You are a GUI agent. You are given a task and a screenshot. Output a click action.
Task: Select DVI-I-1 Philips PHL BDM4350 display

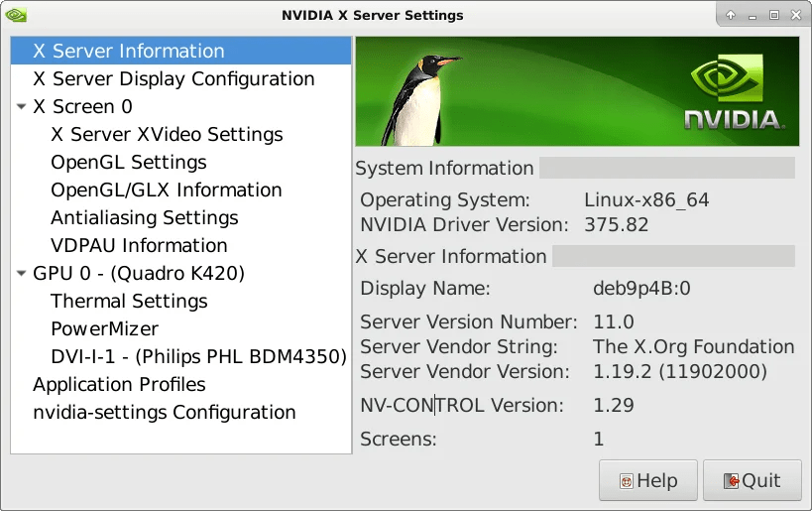pyautogui.click(x=198, y=357)
